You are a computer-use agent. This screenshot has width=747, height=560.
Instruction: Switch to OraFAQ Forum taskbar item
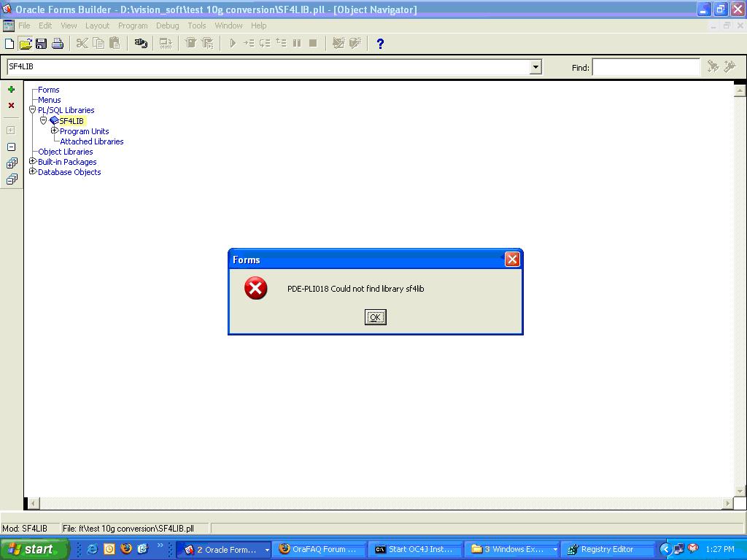click(x=319, y=549)
